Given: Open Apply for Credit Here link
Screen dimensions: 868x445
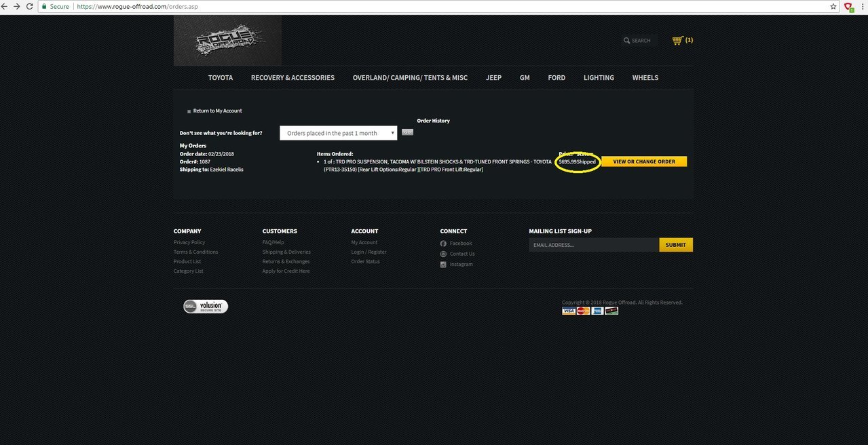Looking at the screenshot, I should [286, 271].
